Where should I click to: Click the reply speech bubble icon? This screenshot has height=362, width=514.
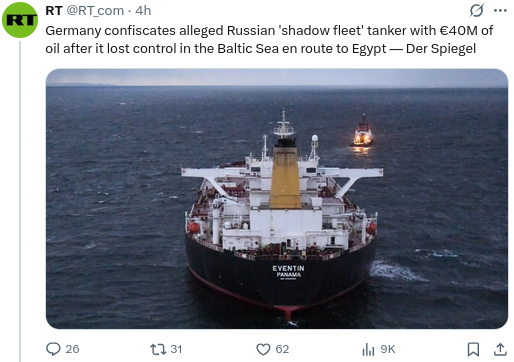(x=53, y=349)
